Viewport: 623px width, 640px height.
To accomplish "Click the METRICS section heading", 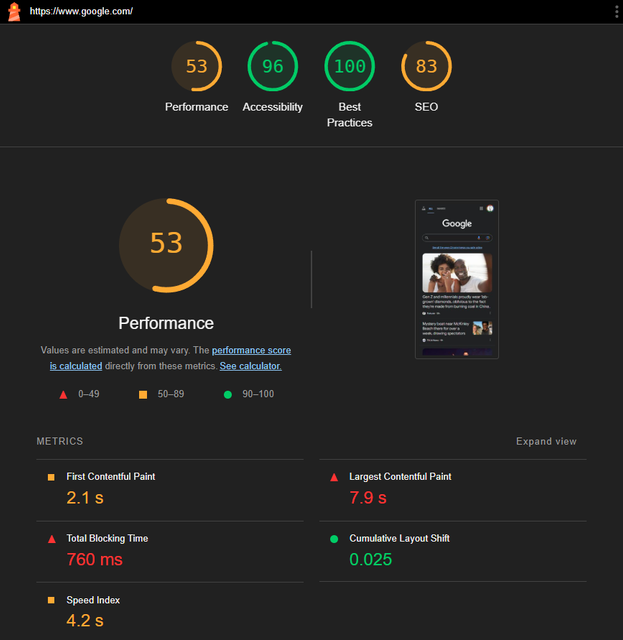I will [60, 441].
